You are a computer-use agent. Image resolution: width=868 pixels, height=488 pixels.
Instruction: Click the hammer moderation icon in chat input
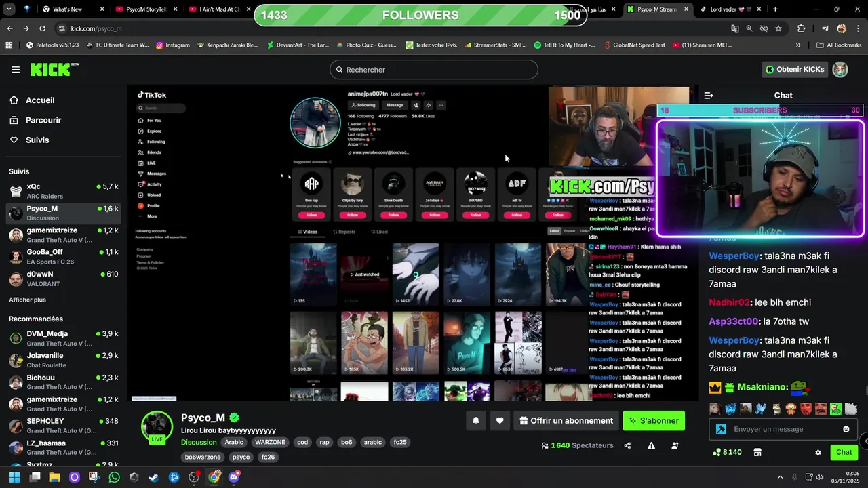721,429
